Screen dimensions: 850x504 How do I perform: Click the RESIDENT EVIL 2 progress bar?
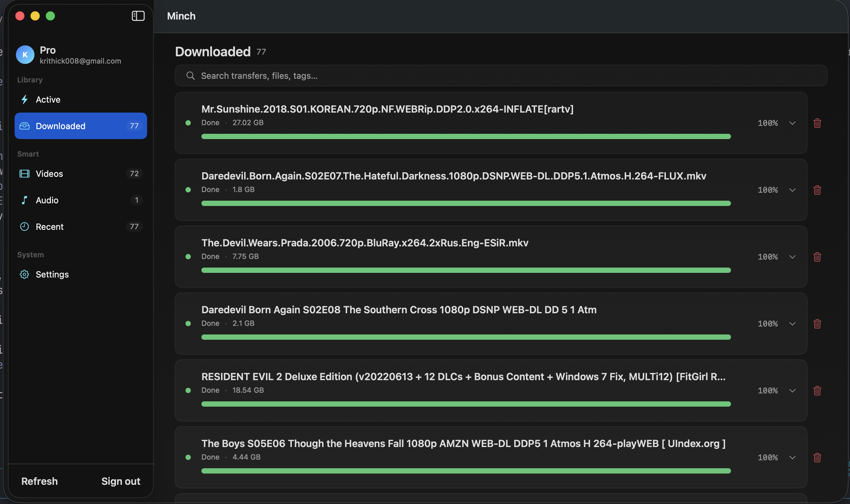466,404
